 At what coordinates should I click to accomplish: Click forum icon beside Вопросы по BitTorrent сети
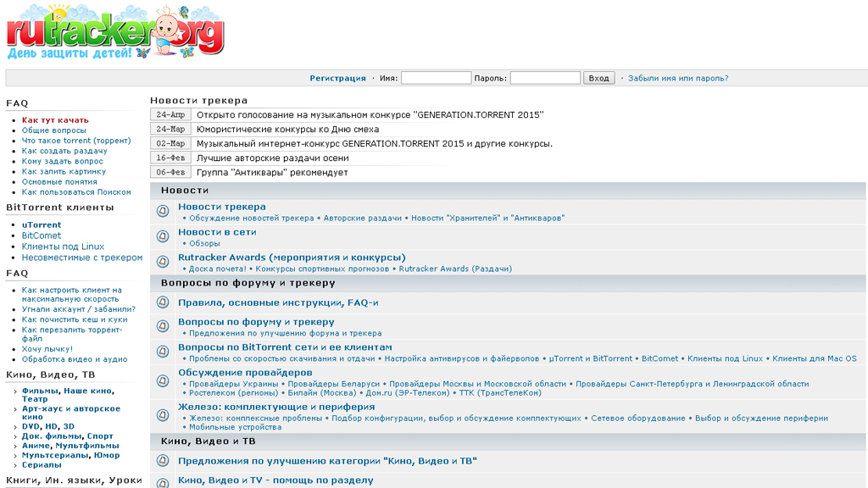tap(163, 352)
